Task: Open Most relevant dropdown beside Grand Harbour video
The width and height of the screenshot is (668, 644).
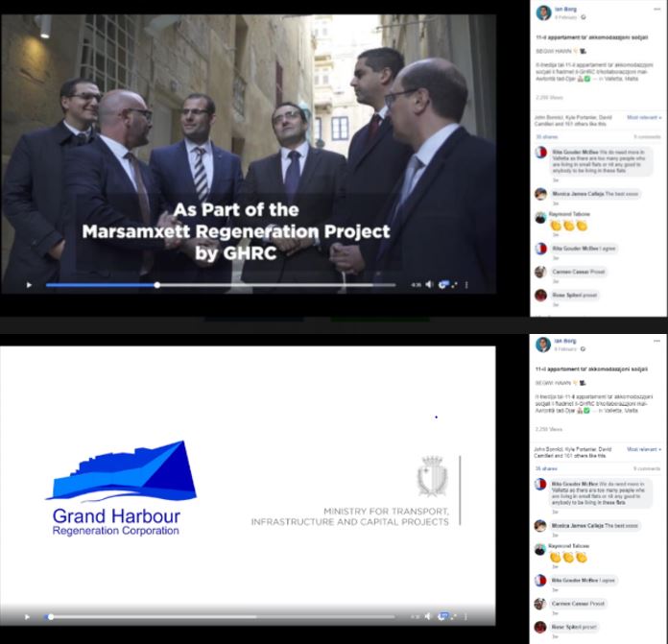Action: (x=644, y=449)
